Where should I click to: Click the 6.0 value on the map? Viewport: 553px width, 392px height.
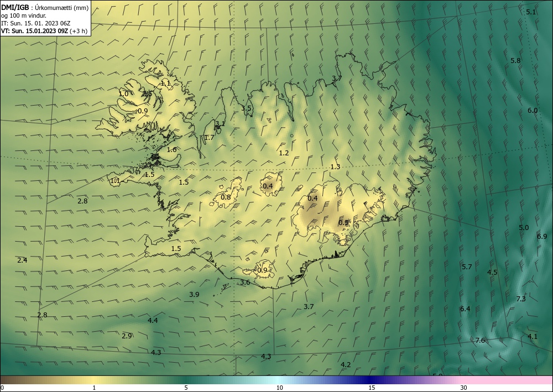click(533, 111)
